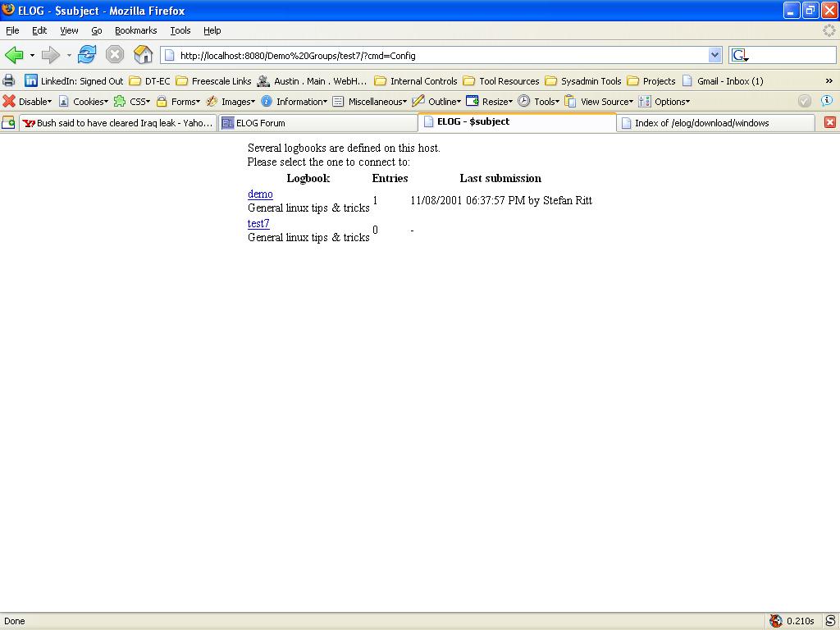Go to the Home page icon
Image resolution: width=840 pixels, height=630 pixels.
click(x=143, y=55)
